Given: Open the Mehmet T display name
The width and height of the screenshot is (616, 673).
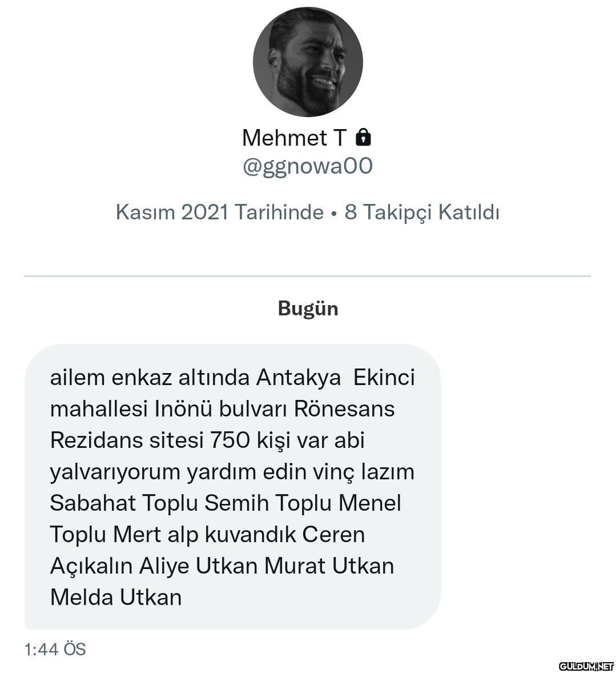Looking at the screenshot, I should 294,138.
